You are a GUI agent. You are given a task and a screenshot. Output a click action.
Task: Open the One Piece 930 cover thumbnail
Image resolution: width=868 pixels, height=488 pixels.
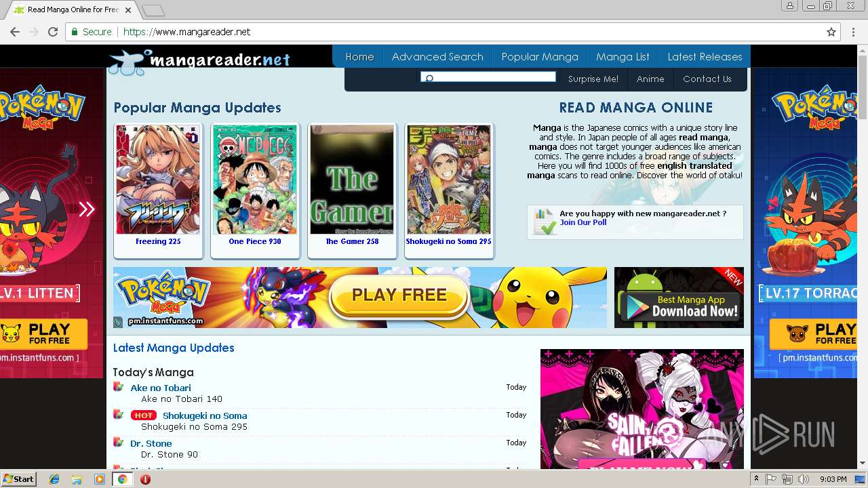(x=255, y=180)
